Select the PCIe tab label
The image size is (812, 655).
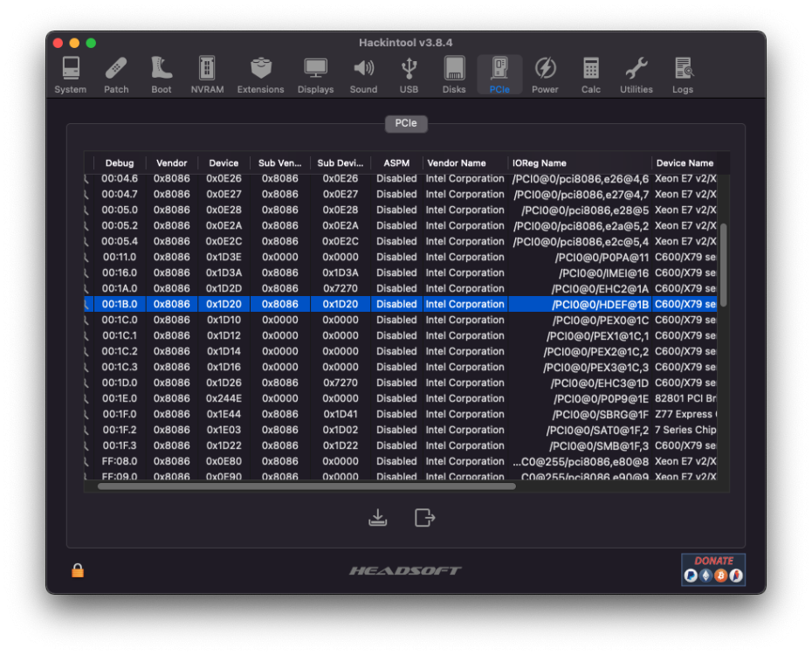click(405, 123)
